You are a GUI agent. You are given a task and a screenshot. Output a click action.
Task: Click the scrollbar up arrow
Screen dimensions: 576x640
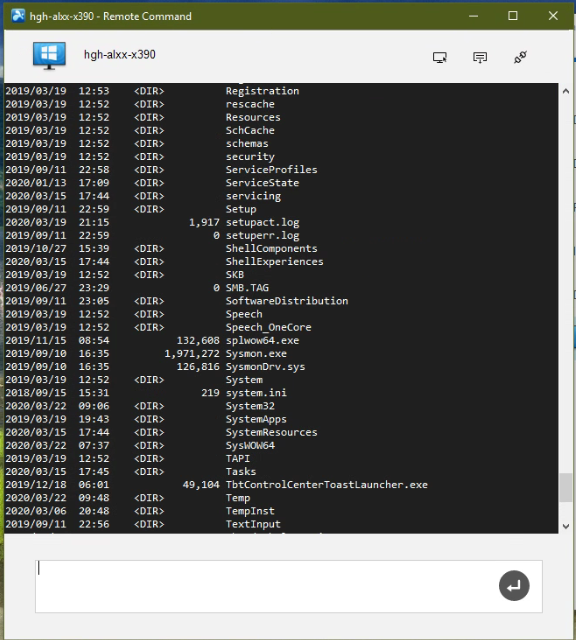pos(565,91)
